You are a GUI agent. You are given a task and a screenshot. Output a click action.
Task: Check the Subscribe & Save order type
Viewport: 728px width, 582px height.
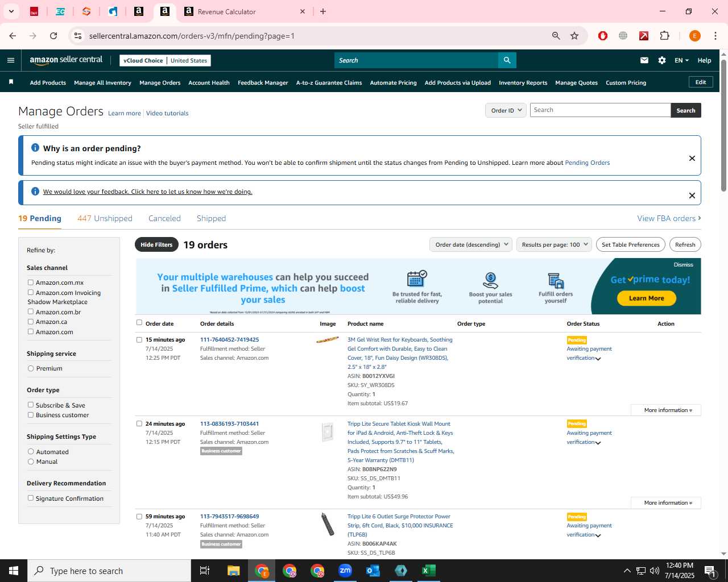click(x=31, y=405)
